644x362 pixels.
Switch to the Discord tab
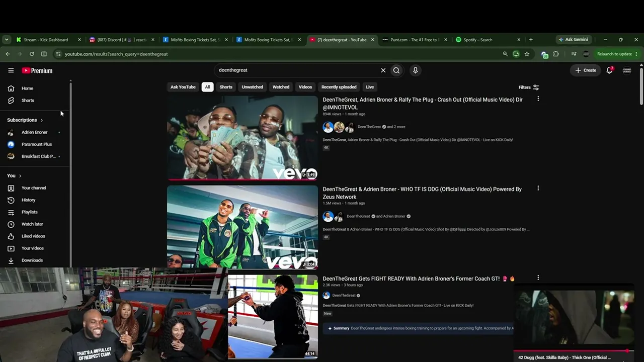[121, 40]
